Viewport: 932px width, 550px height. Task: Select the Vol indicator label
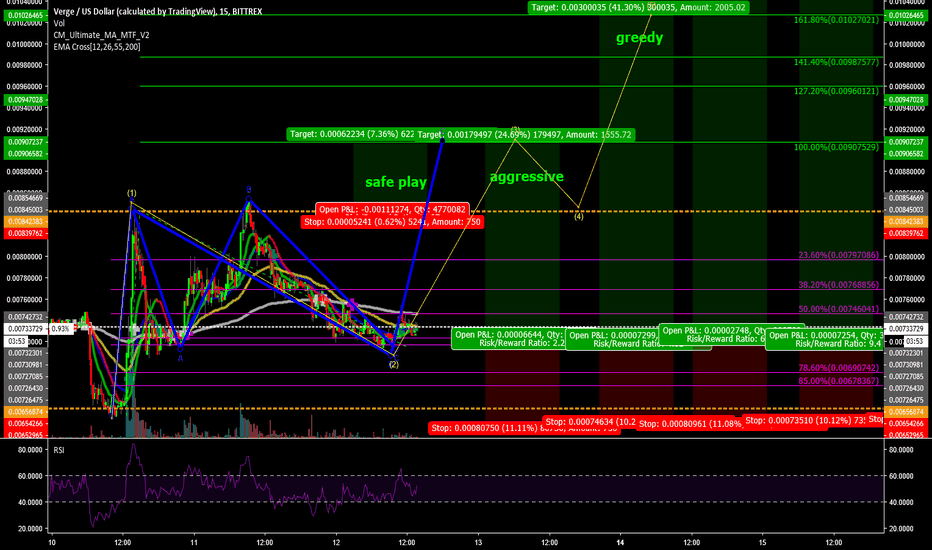[x=59, y=23]
